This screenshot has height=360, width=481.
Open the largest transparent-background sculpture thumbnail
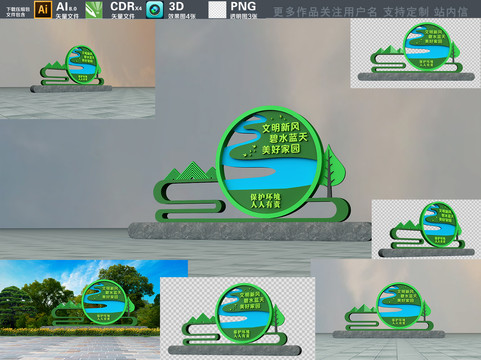[237, 318]
